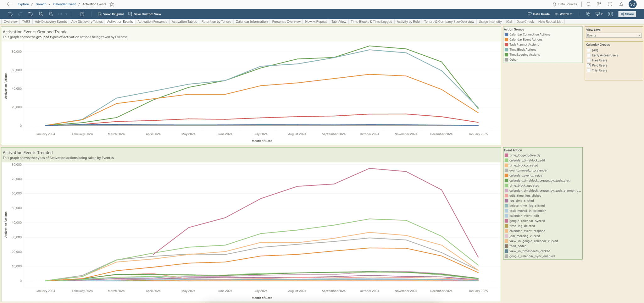
Task: Navigate to the Explore breadcrumb
Action: coord(23,4)
